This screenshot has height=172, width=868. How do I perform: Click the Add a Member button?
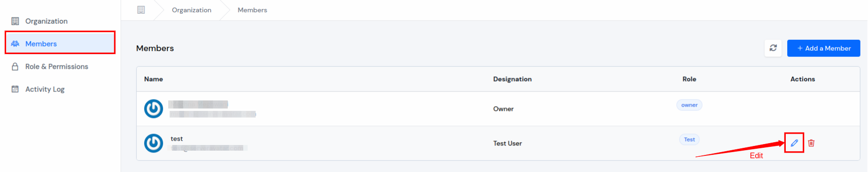pyautogui.click(x=824, y=48)
